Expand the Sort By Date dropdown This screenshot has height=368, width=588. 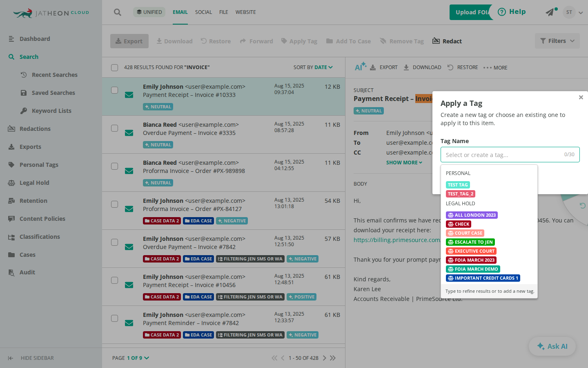(x=313, y=67)
